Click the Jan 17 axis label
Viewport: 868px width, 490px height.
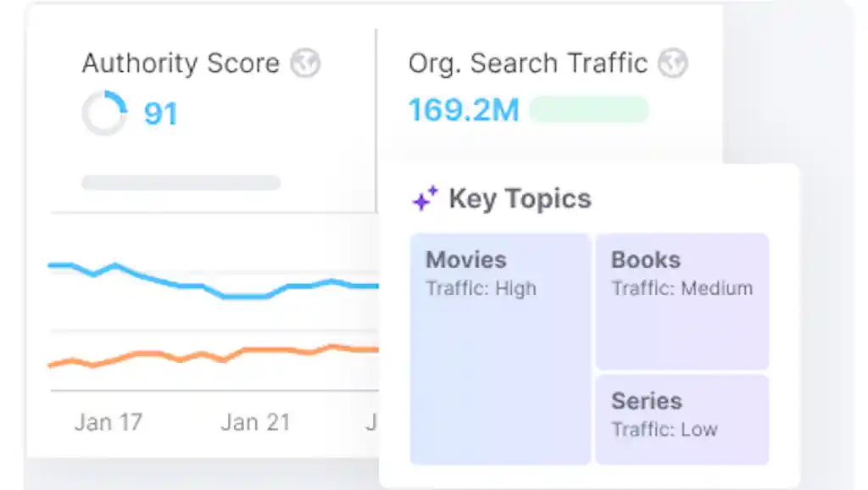[108, 422]
